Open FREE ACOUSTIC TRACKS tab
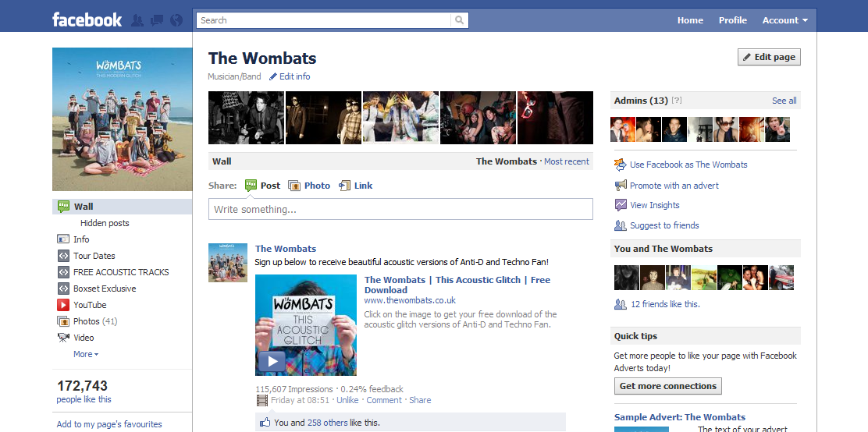 point(123,272)
